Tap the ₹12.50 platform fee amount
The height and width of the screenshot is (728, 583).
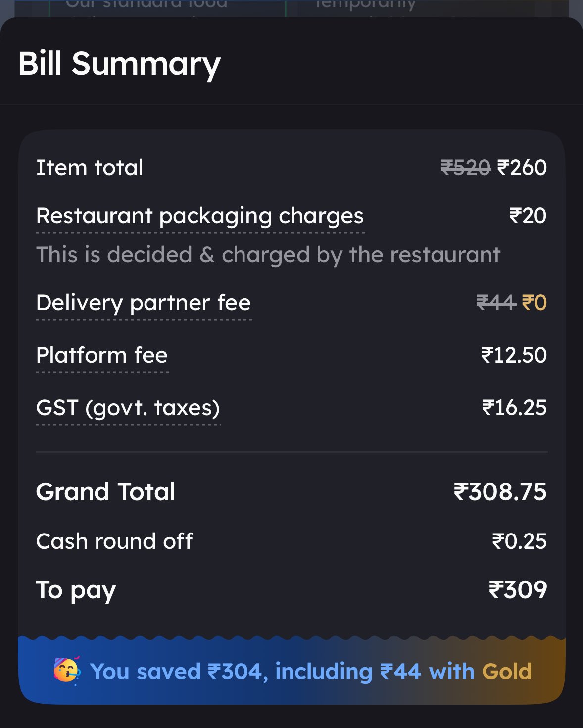[x=514, y=355]
